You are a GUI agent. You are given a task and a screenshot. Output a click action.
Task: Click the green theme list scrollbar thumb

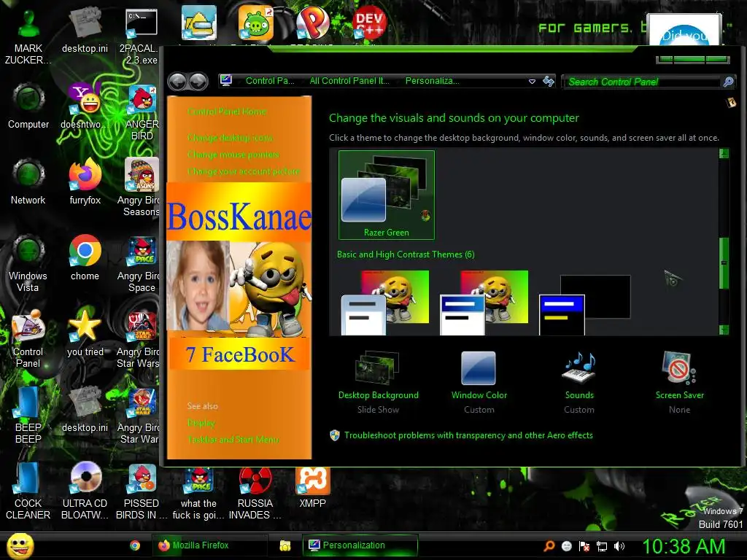click(724, 262)
